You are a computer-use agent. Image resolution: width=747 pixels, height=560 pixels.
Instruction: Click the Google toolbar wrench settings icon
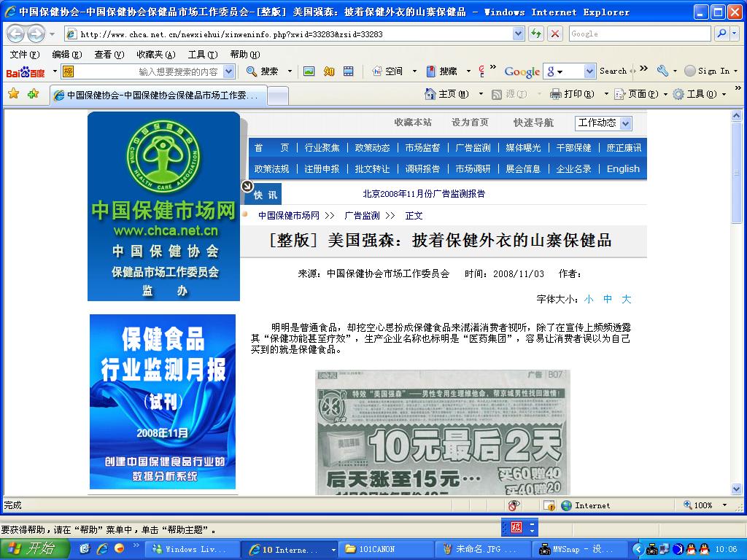[662, 71]
